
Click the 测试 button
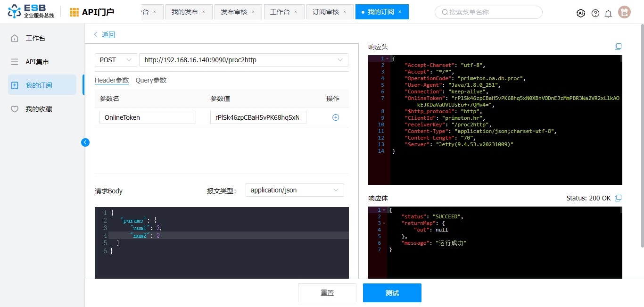(392, 293)
